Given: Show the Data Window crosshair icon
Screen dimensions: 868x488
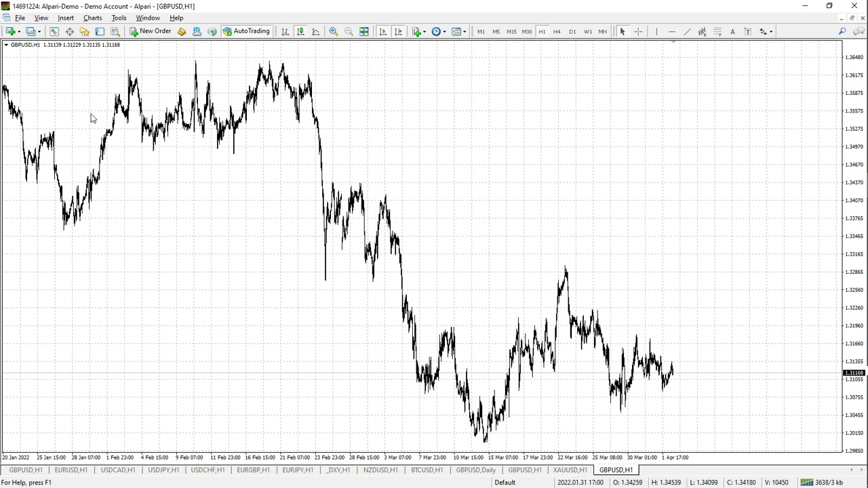Looking at the screenshot, I should (69, 31).
